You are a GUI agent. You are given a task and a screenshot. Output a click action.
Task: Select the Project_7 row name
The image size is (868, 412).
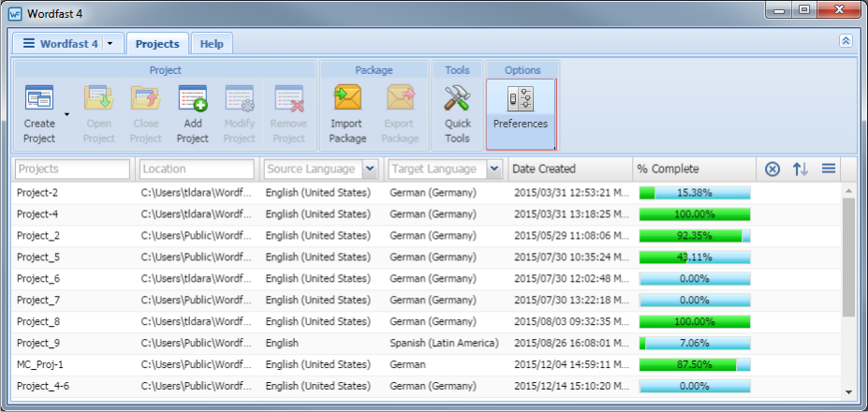pyautogui.click(x=38, y=301)
